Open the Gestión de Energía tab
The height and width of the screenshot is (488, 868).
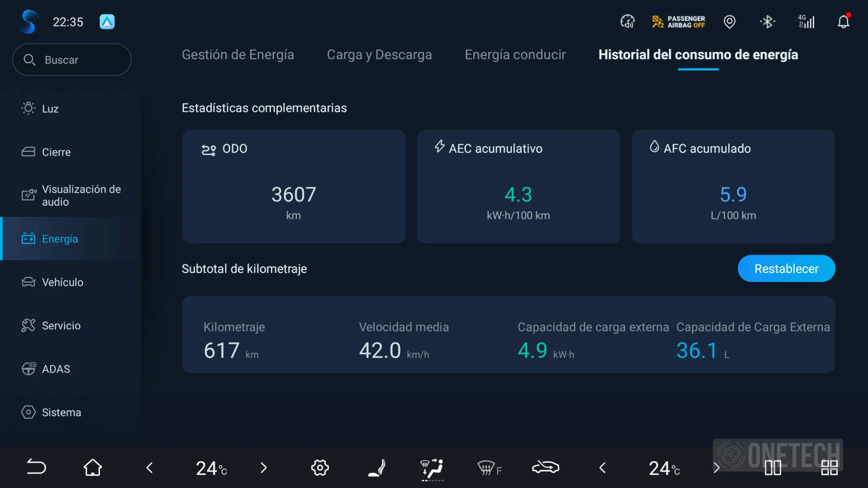238,55
